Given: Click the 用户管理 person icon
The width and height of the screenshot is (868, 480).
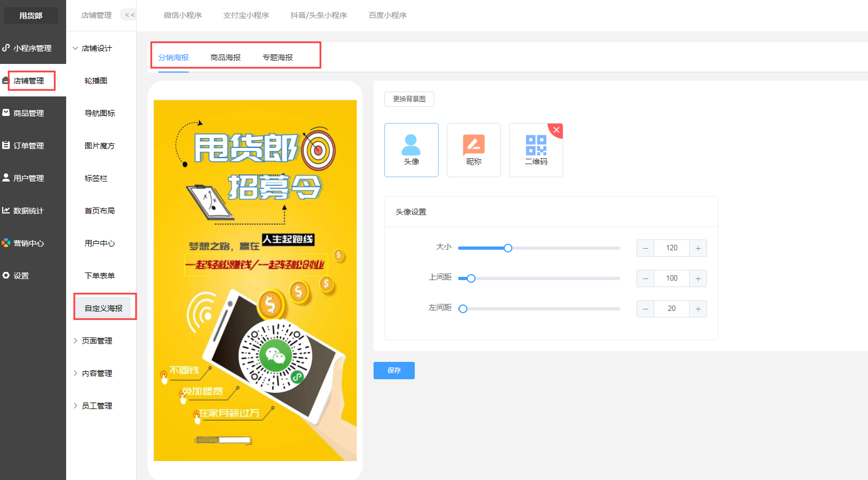Looking at the screenshot, I should tap(6, 178).
